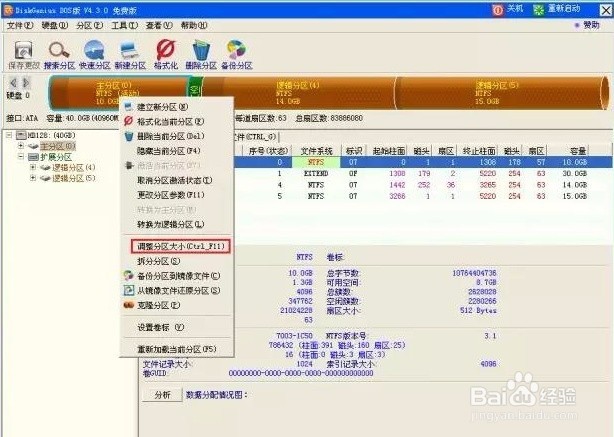Viewport: 614px width, 437px height.
Task: Select 逻辑分区(4) in the disk tree
Action: pyautogui.click(x=74, y=168)
